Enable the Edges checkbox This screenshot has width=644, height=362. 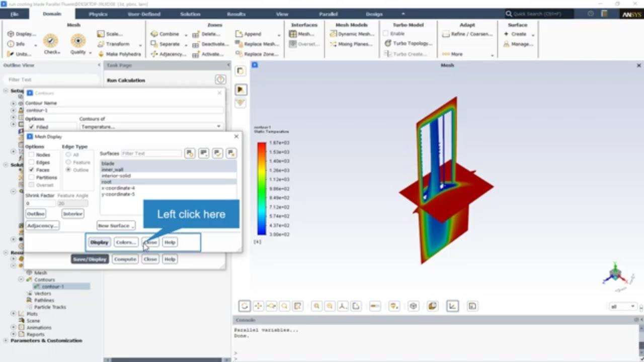tap(32, 162)
